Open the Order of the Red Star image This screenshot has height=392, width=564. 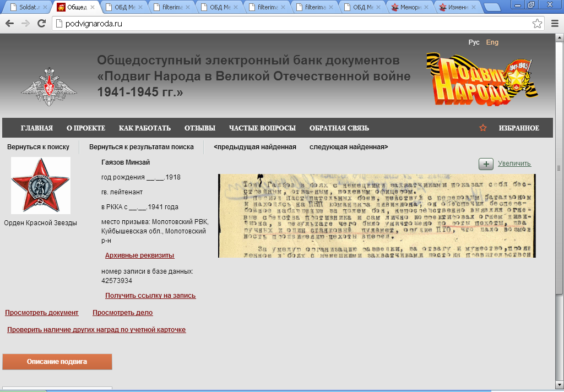(41, 186)
